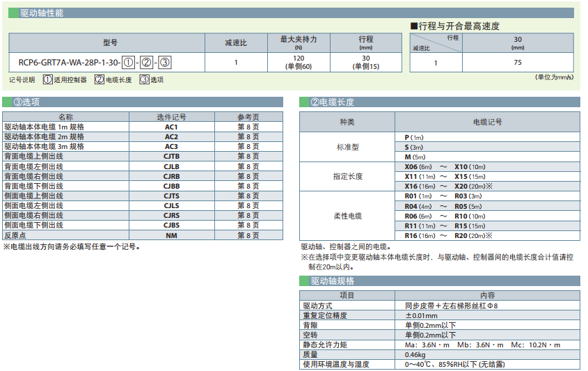
Task: Click the black square before 行程与开合最高速度
Action: [414, 26]
